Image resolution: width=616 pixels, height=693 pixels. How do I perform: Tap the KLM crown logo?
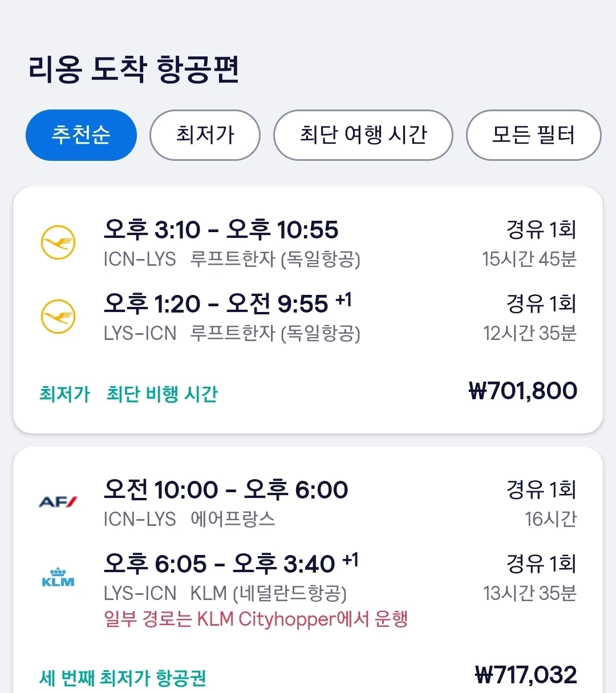58,577
